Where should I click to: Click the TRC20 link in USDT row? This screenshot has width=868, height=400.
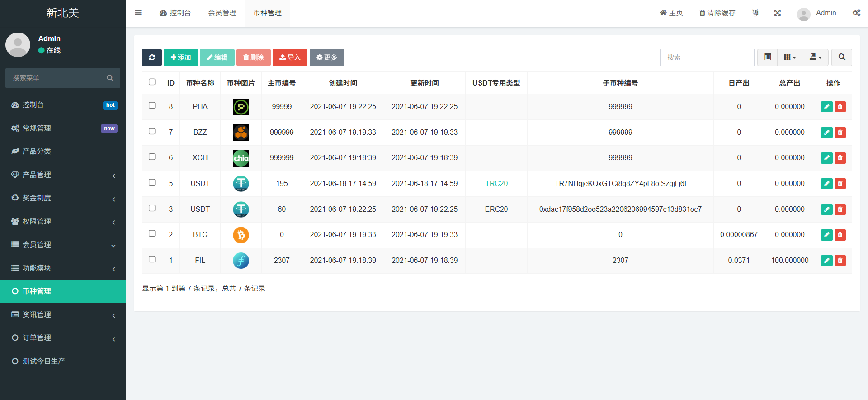coord(496,183)
